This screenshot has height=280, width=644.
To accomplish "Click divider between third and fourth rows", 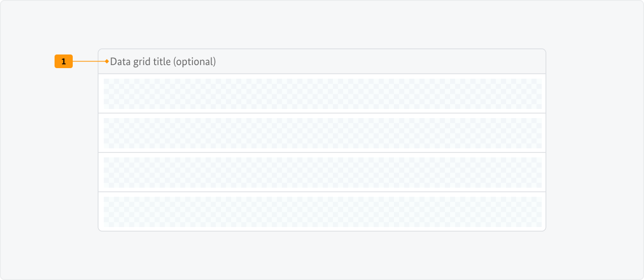I will (x=322, y=192).
